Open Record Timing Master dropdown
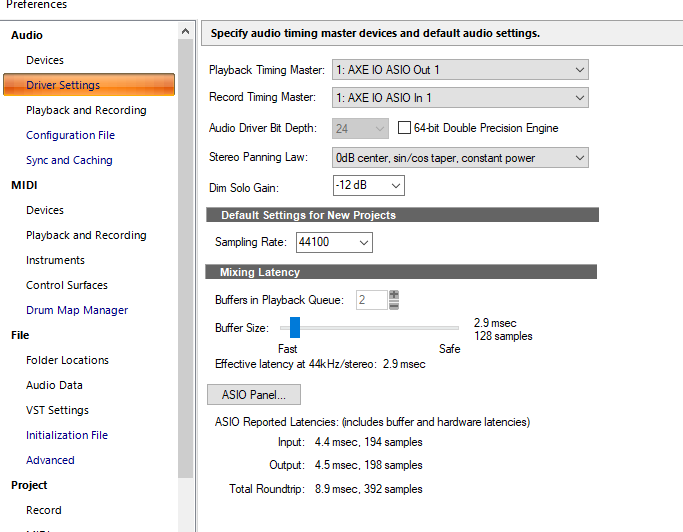683x532 pixels. [x=460, y=98]
